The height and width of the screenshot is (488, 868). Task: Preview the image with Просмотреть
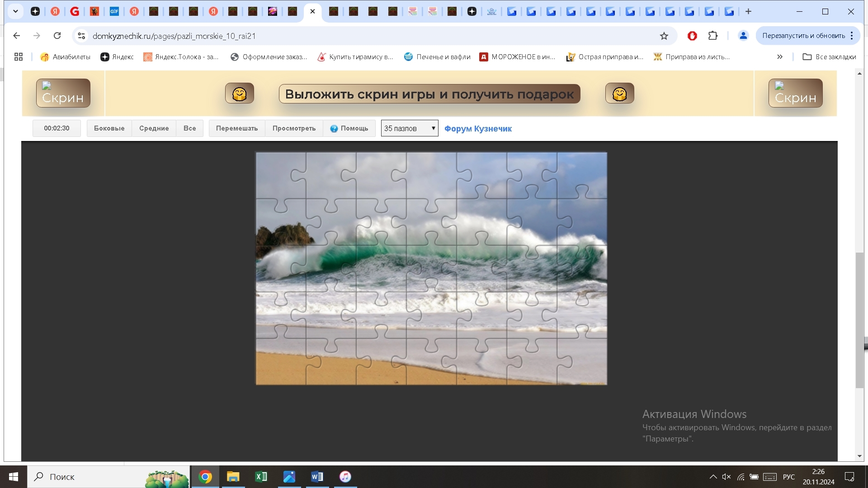(x=294, y=128)
